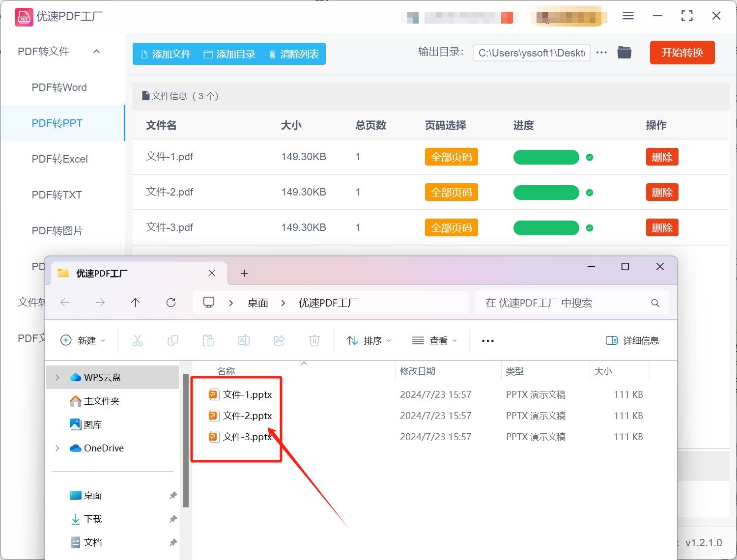Click 添加文件 to add a file
The height and width of the screenshot is (560, 737).
pyautogui.click(x=166, y=54)
